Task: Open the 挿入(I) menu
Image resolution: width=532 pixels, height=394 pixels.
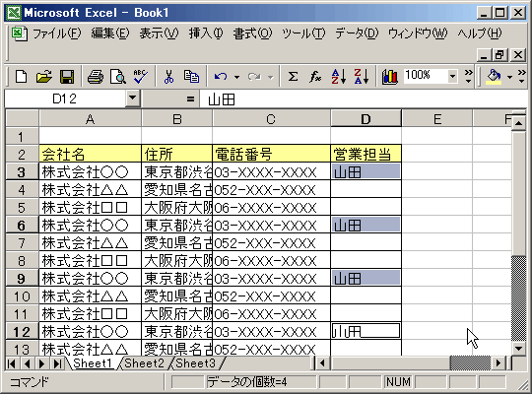Action: point(206,33)
